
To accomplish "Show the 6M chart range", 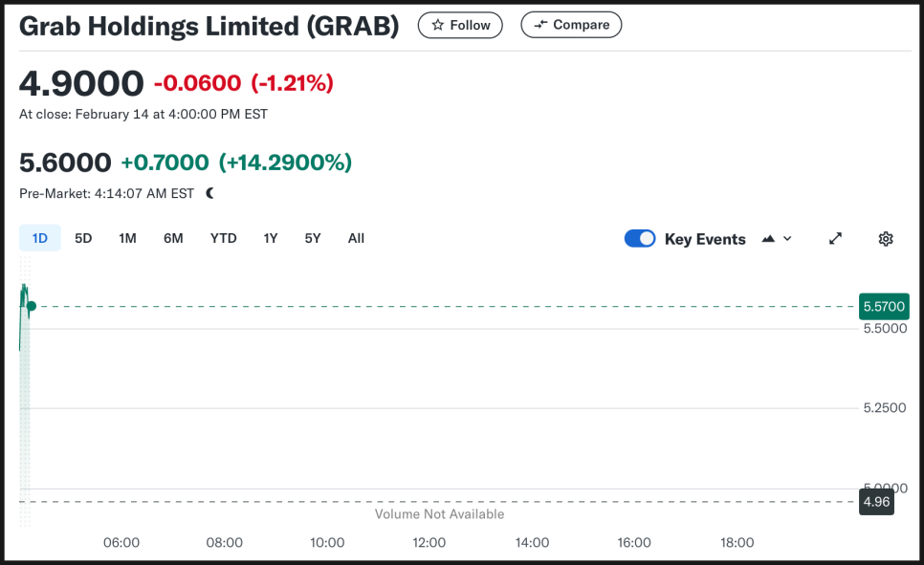I will (173, 238).
